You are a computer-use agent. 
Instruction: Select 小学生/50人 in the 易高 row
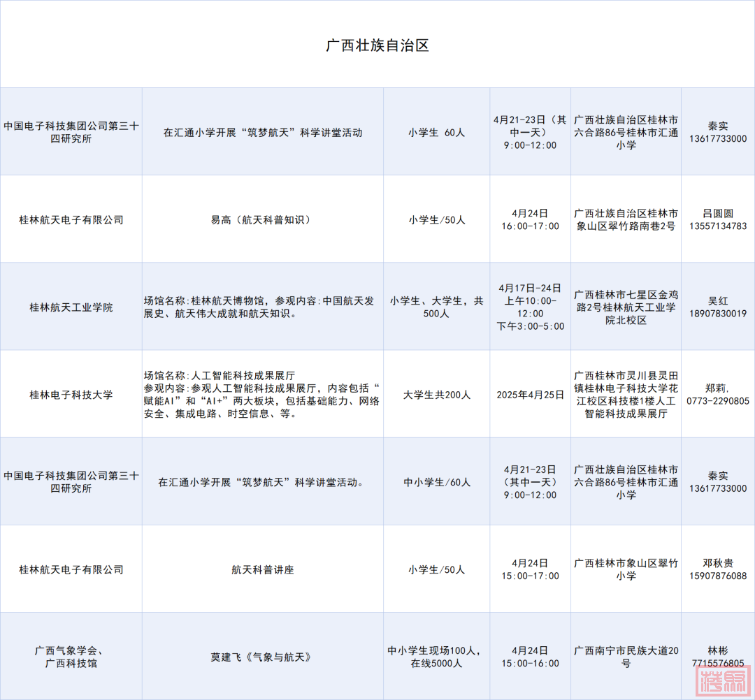click(x=437, y=220)
